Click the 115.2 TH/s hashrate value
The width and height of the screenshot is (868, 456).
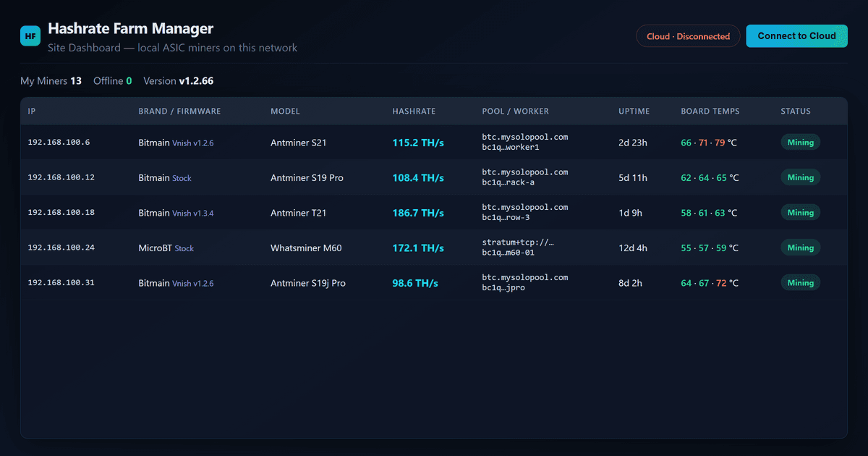418,143
